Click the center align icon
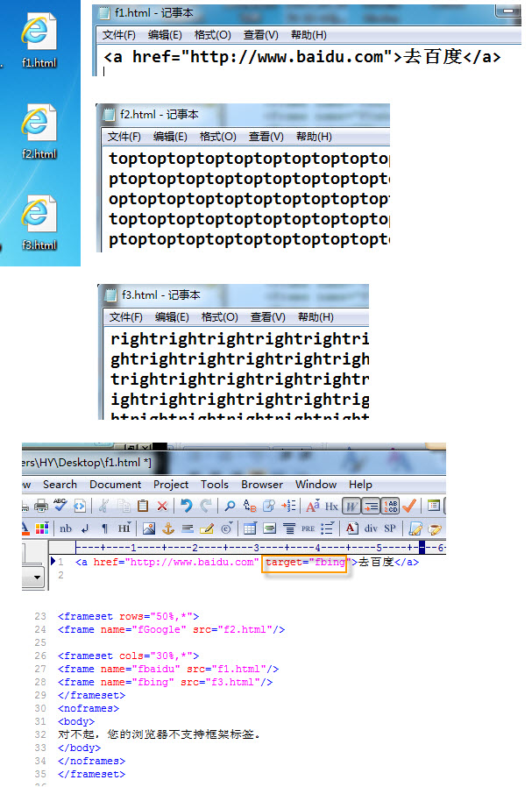The image size is (532, 787). pos(289,528)
